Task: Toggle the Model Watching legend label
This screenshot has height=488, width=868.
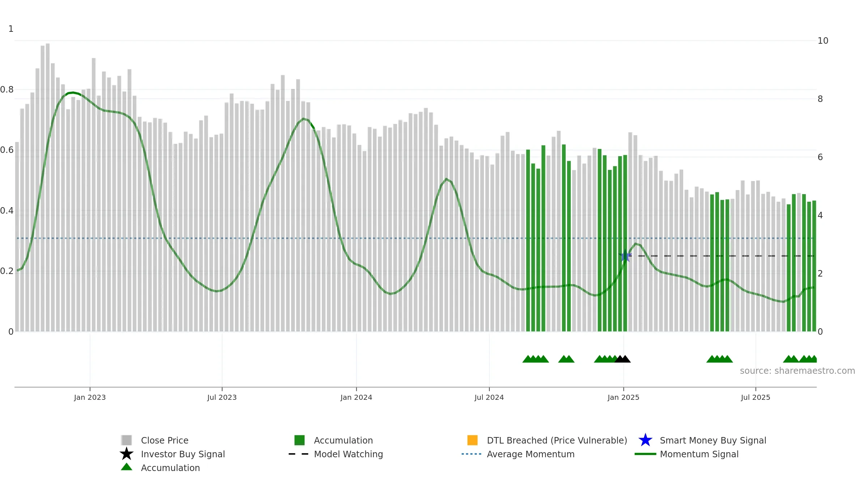Action: tap(348, 454)
